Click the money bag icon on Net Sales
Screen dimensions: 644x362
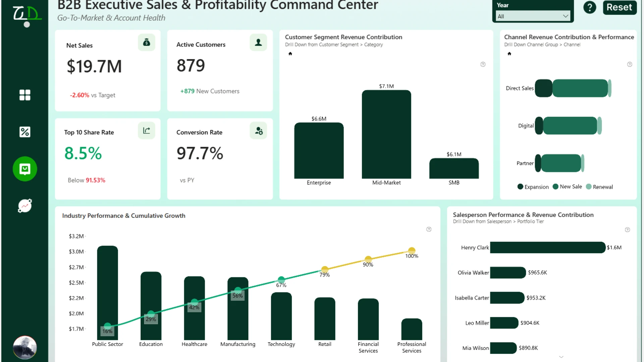pyautogui.click(x=147, y=43)
